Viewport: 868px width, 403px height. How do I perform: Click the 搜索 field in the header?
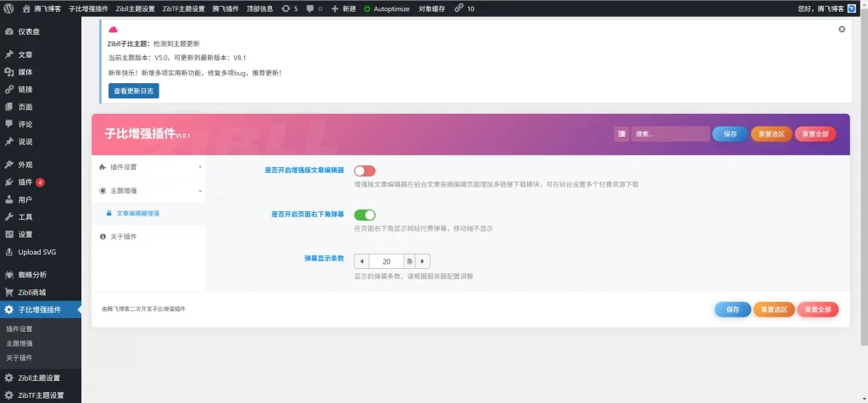click(x=670, y=134)
